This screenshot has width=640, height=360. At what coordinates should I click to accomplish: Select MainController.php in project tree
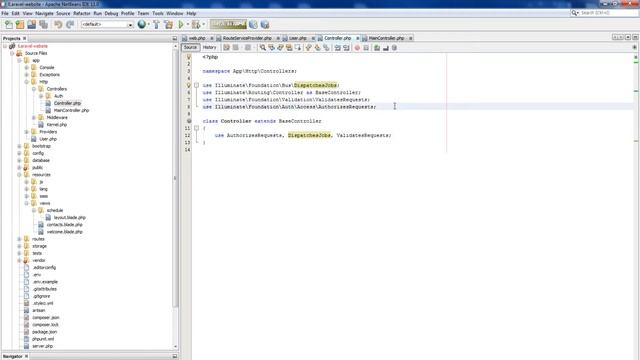click(x=71, y=111)
